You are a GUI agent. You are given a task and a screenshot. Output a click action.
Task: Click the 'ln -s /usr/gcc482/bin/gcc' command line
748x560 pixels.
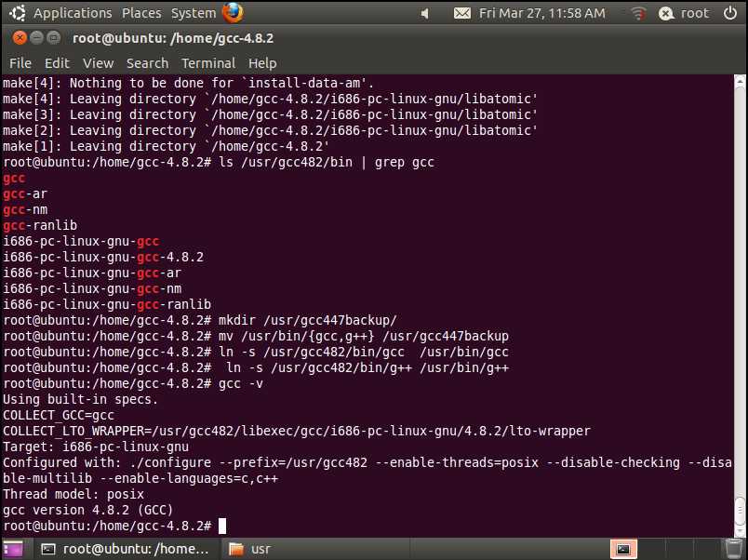tap(256, 352)
